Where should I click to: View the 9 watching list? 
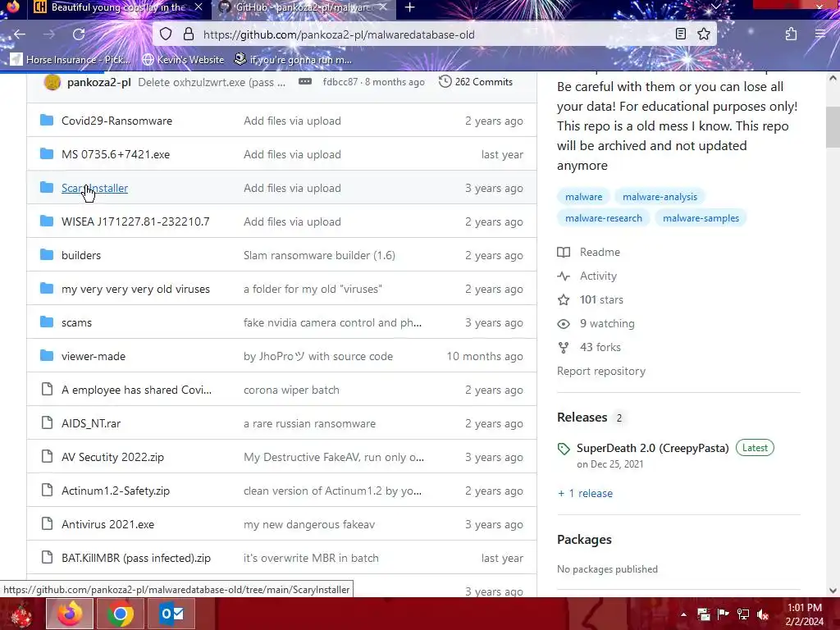(596, 323)
